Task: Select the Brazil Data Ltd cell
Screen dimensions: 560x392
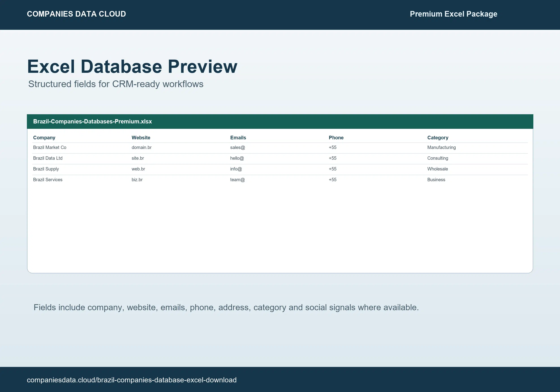Action: [48, 158]
